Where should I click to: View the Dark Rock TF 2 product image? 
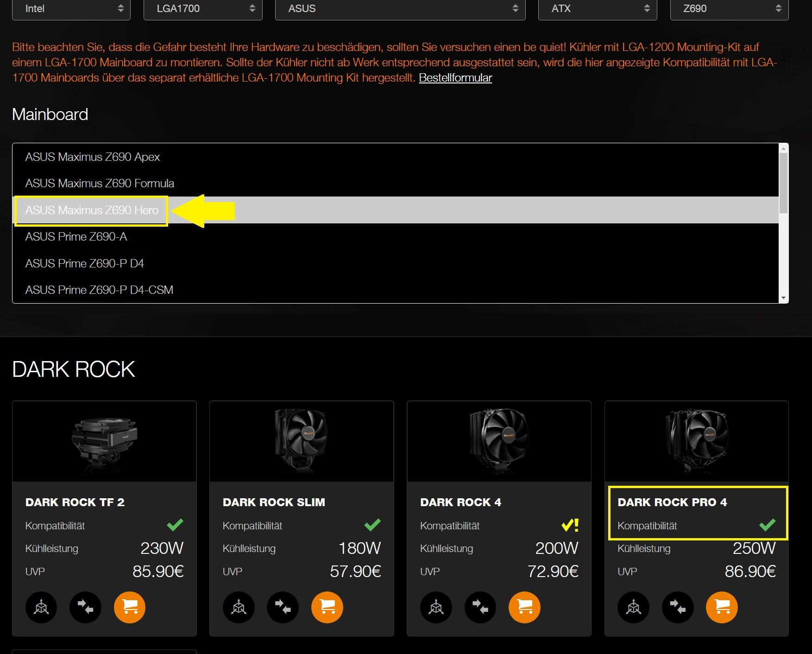104,441
